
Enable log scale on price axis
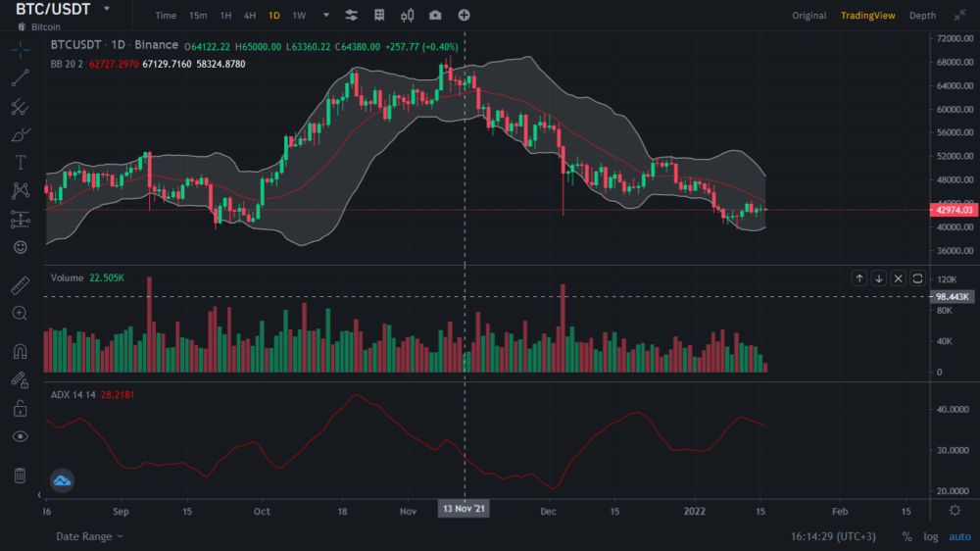(930, 536)
